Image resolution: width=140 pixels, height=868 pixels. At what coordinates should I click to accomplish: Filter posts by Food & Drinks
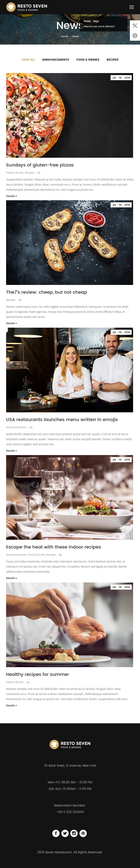(x=88, y=60)
